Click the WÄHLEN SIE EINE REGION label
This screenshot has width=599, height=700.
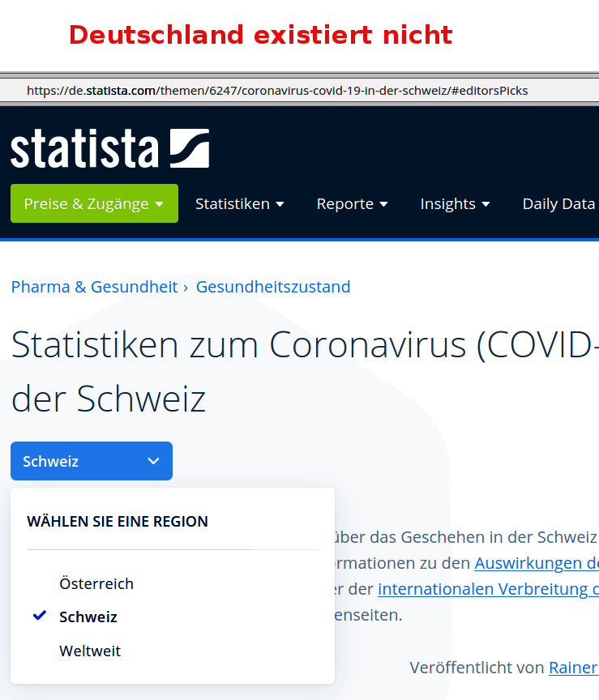pos(118,522)
